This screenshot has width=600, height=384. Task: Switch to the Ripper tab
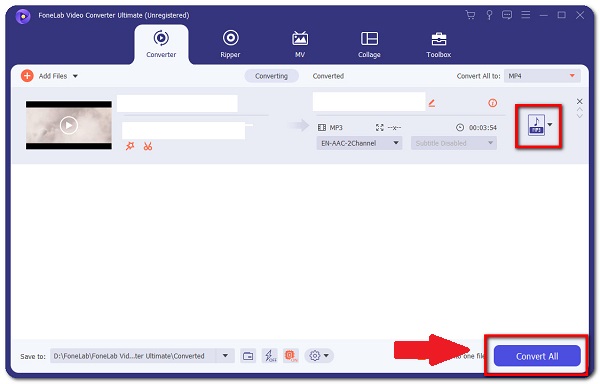[x=230, y=44]
